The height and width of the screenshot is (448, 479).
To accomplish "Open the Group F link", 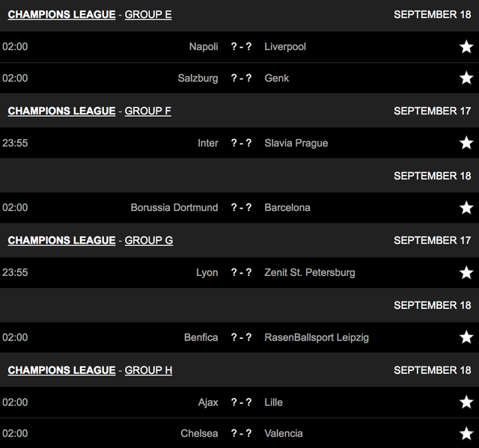I will tap(148, 111).
